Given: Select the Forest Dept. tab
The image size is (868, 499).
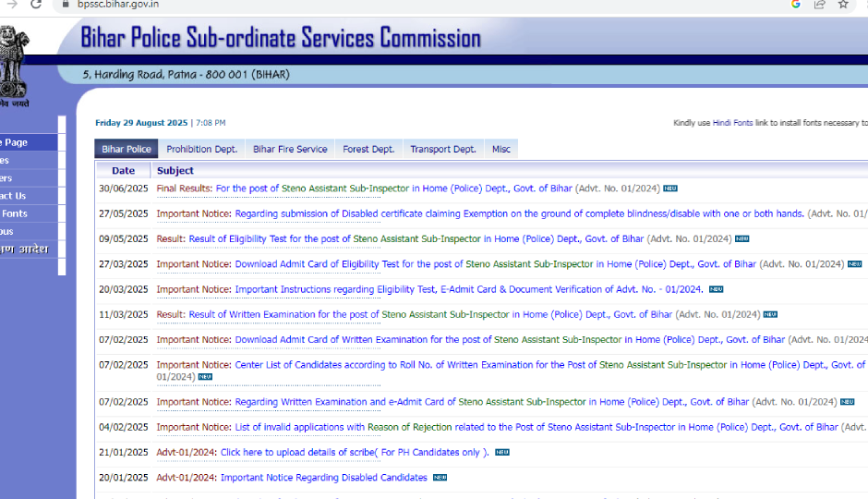Looking at the screenshot, I should [x=368, y=149].
